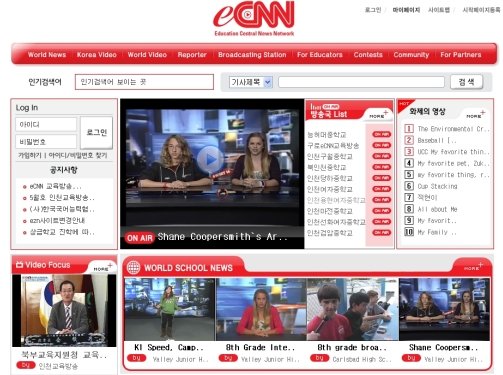This screenshot has width=503, height=375.
Task: Select the For Educators menu item
Action: 320,55
